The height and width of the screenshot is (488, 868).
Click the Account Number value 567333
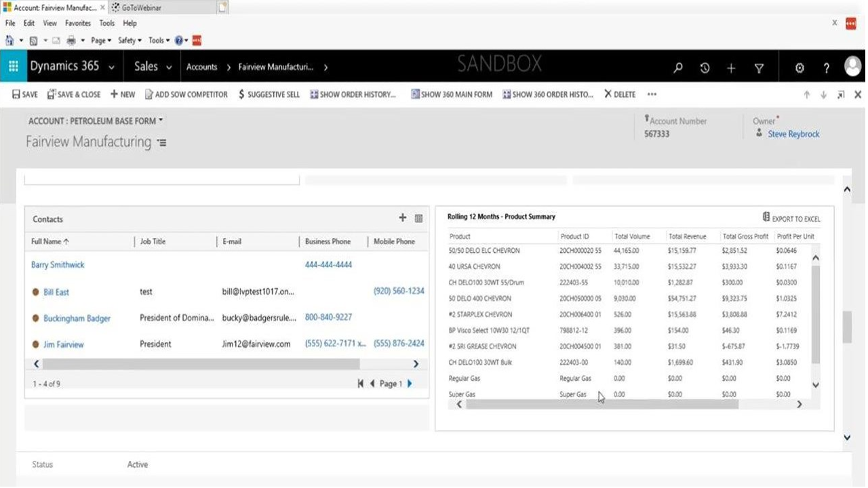point(656,134)
